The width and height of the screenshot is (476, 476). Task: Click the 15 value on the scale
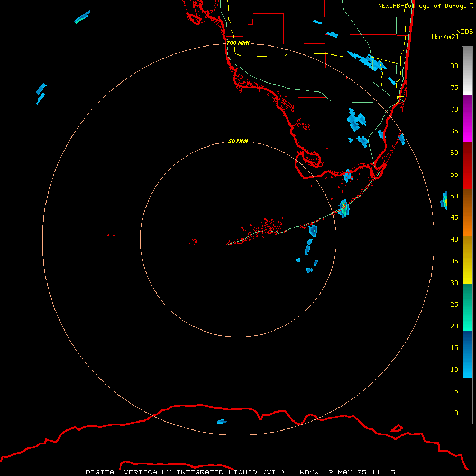(x=454, y=348)
